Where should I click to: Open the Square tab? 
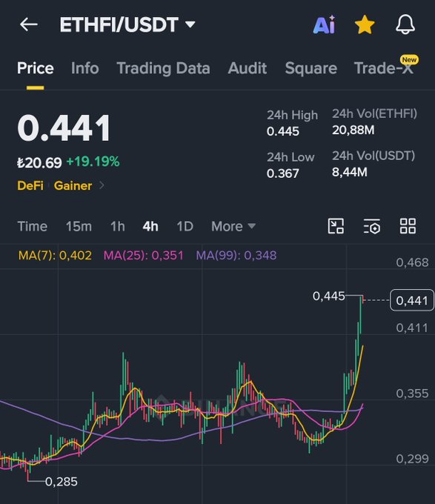(311, 68)
